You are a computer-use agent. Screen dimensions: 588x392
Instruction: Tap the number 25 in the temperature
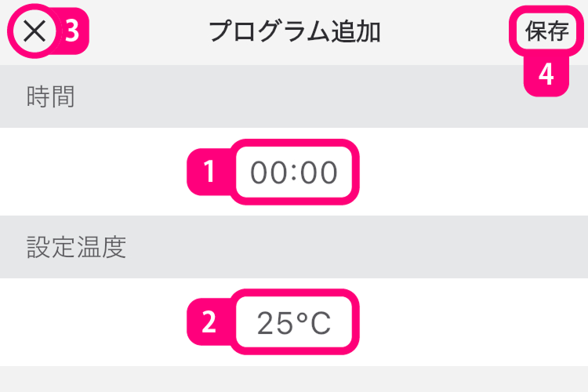tap(274, 322)
